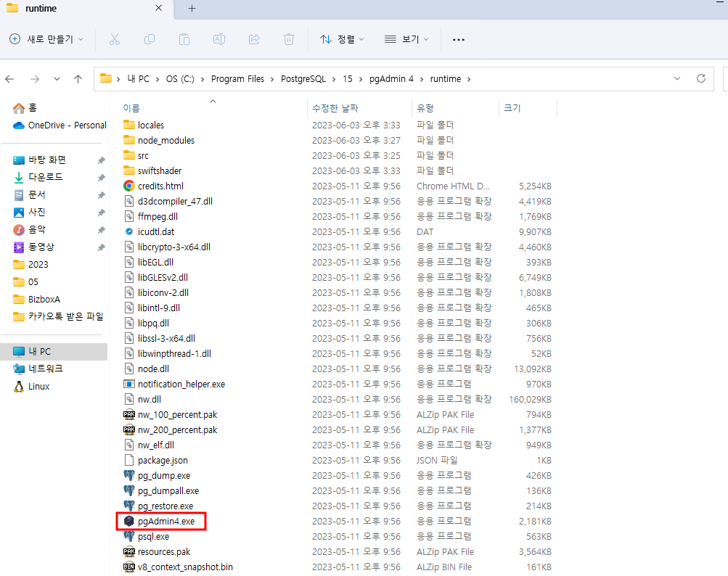Open 사진 folder in sidebar
The image size is (728, 576).
coord(30,212)
